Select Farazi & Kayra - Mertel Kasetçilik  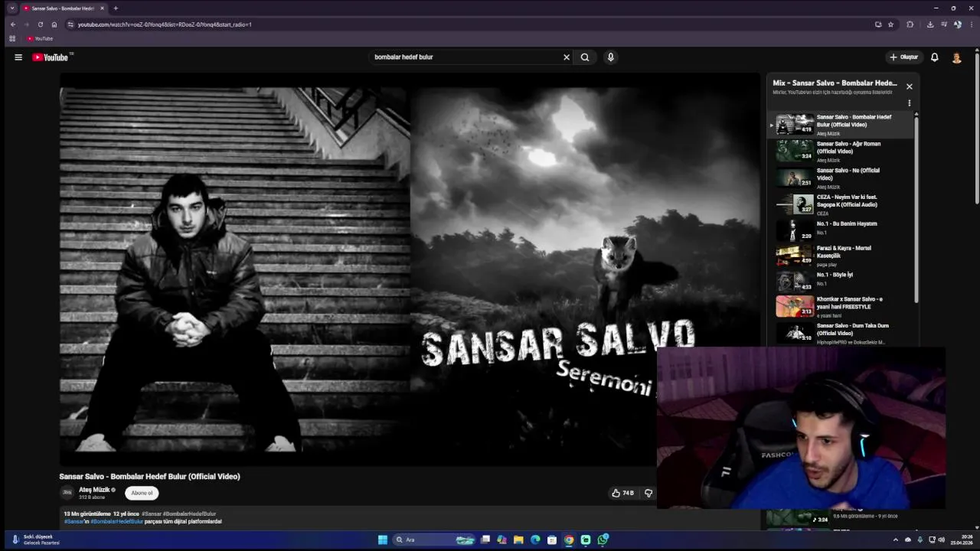click(x=841, y=255)
